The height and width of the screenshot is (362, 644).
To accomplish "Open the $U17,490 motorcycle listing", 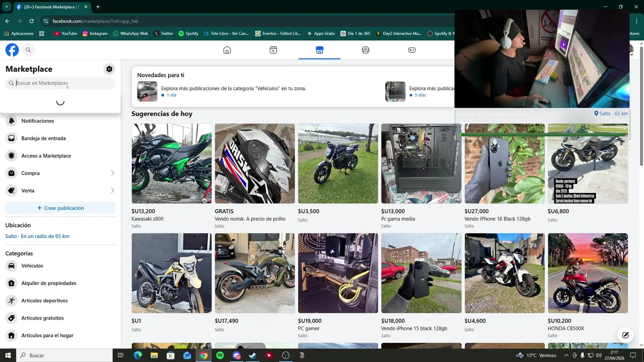I will (255, 273).
